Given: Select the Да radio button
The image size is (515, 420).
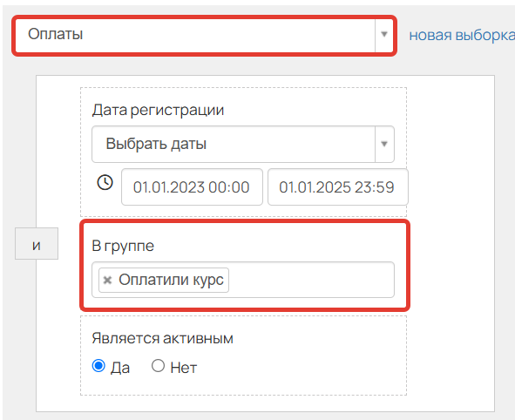Looking at the screenshot, I should 98,366.
